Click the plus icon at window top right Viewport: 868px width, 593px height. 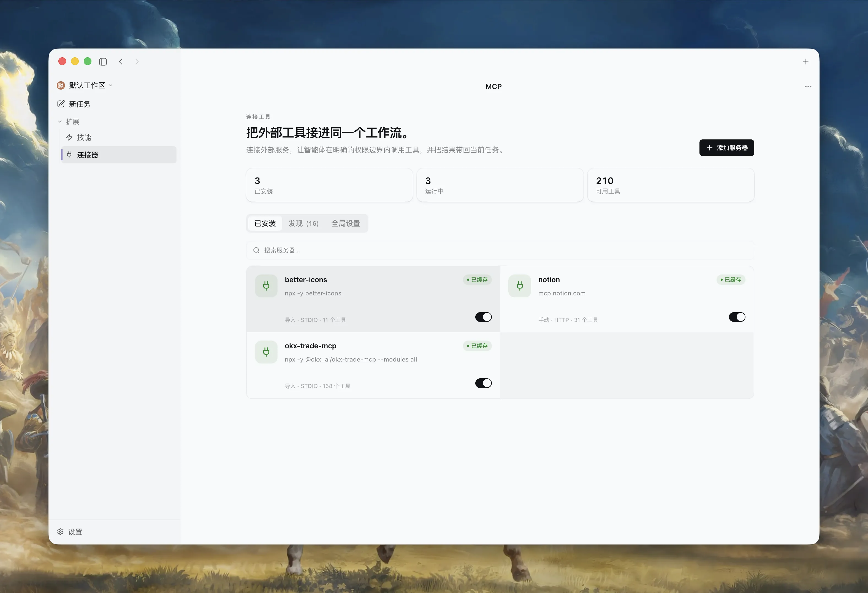pyautogui.click(x=806, y=62)
